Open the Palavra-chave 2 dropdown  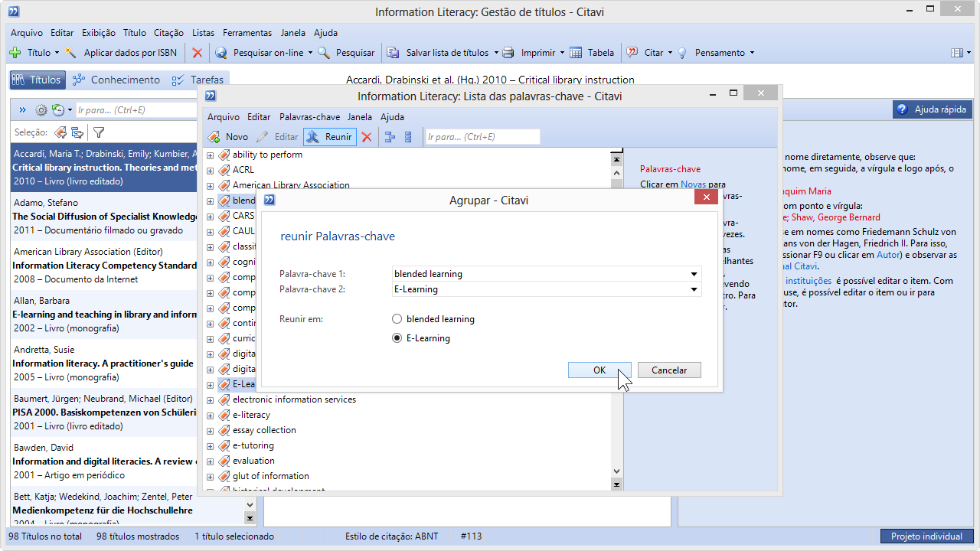694,289
